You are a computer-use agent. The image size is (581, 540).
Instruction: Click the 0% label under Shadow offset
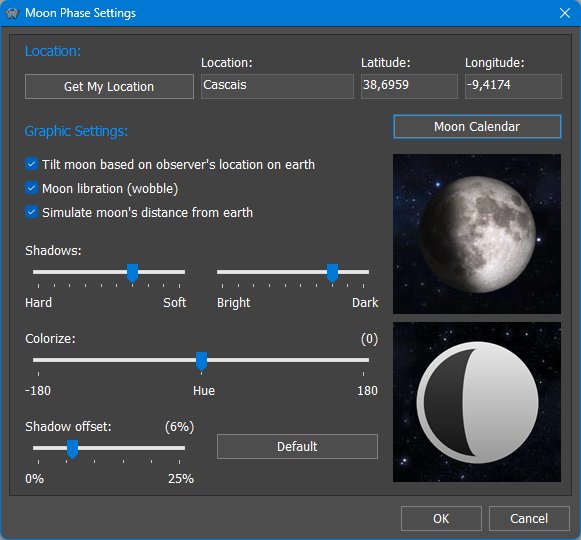tap(34, 478)
